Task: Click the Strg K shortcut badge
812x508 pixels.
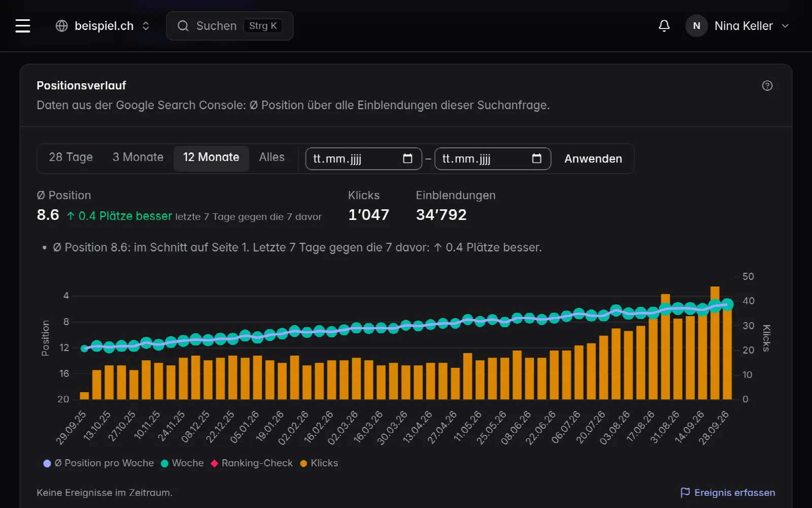Action: 263,26
